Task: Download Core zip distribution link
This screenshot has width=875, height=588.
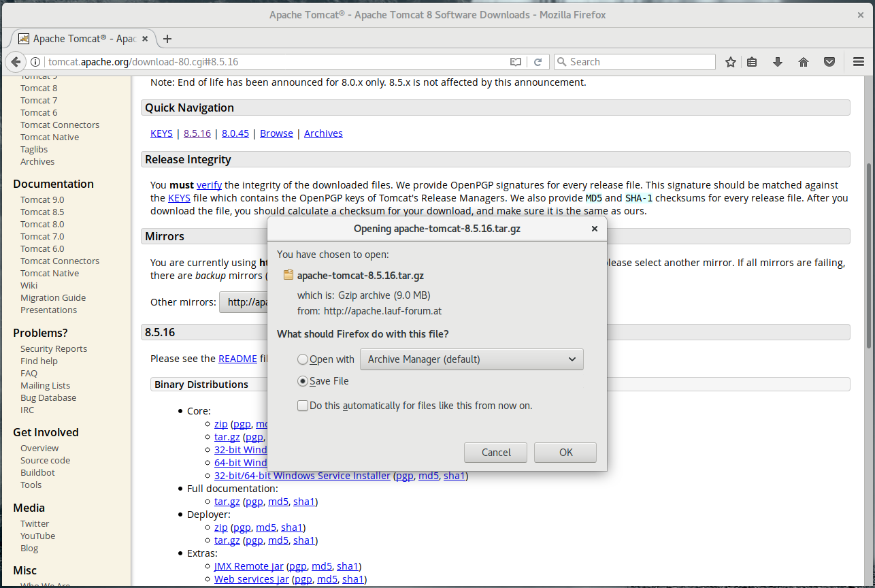Action: pos(220,424)
